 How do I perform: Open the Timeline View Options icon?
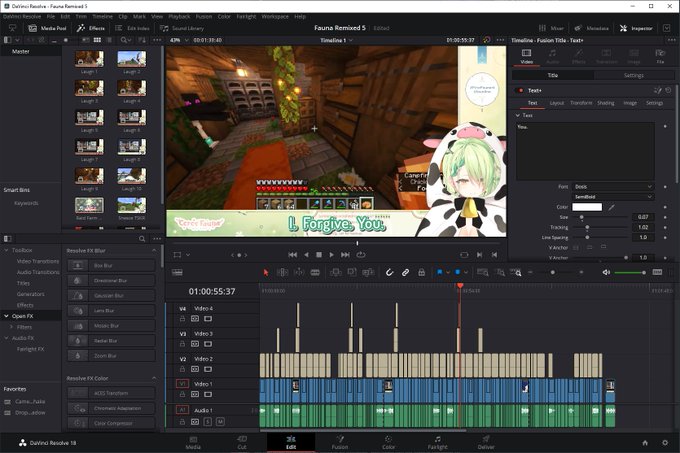pyautogui.click(x=177, y=272)
